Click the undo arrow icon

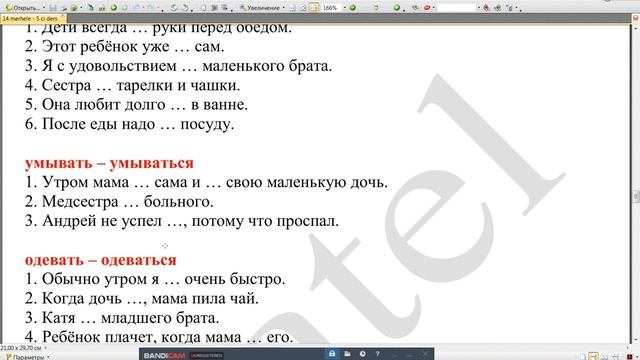pos(137,8)
